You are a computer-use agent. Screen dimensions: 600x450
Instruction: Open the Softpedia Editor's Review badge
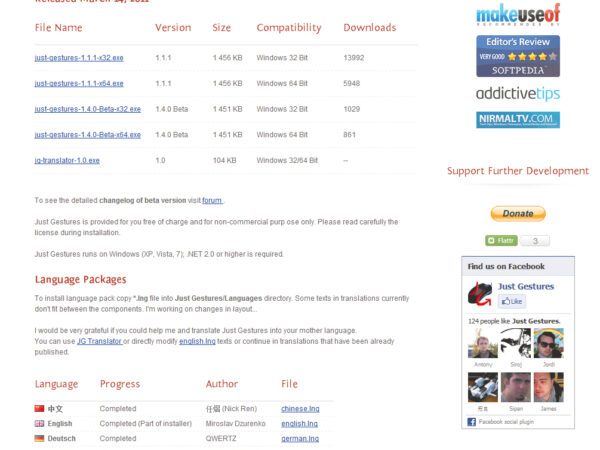click(518, 56)
